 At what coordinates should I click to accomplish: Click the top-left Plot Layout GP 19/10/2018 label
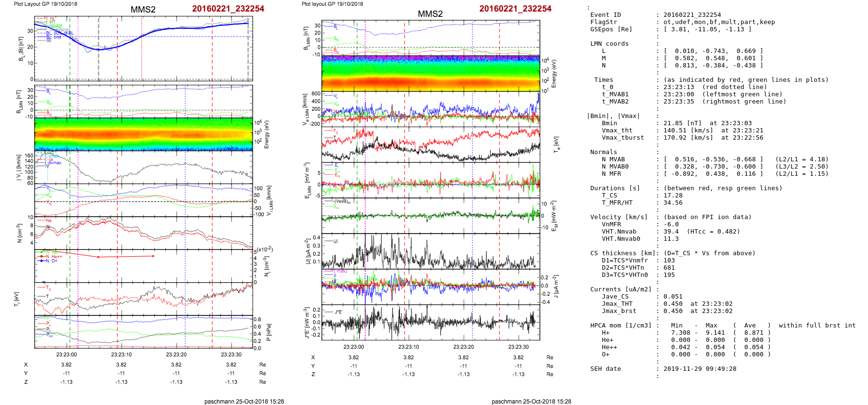pyautogui.click(x=45, y=4)
